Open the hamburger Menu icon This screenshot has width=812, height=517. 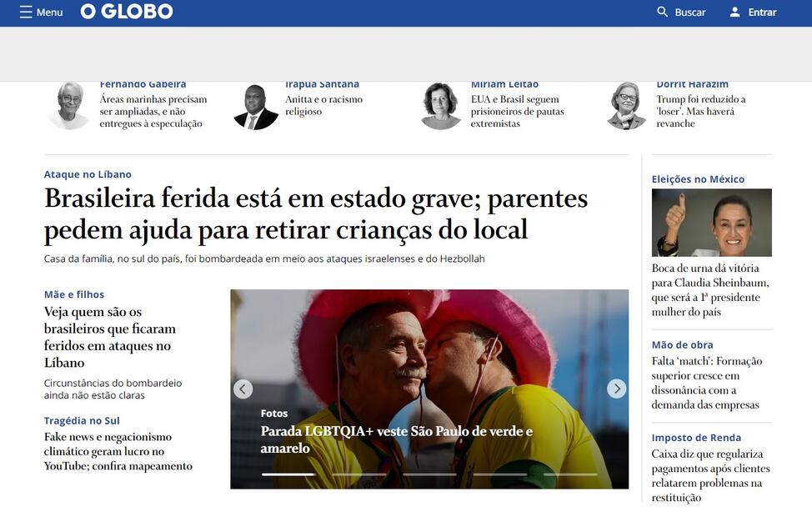(26, 12)
